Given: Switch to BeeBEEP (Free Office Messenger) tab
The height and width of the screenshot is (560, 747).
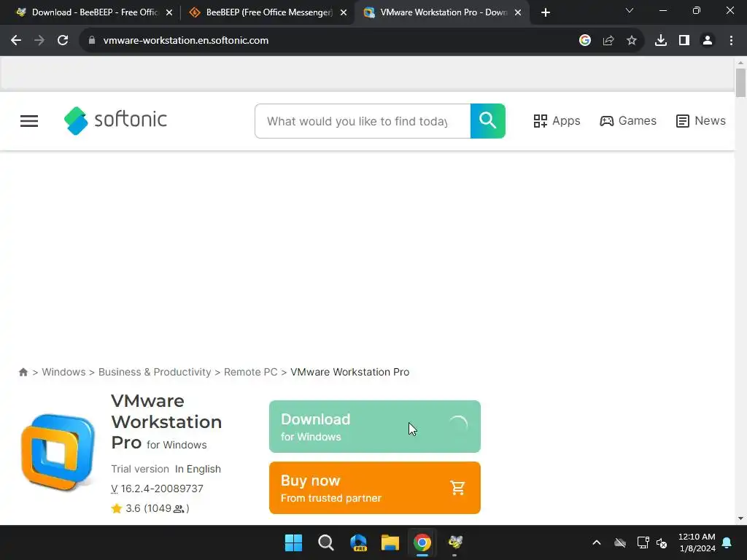Looking at the screenshot, I should [x=267, y=12].
